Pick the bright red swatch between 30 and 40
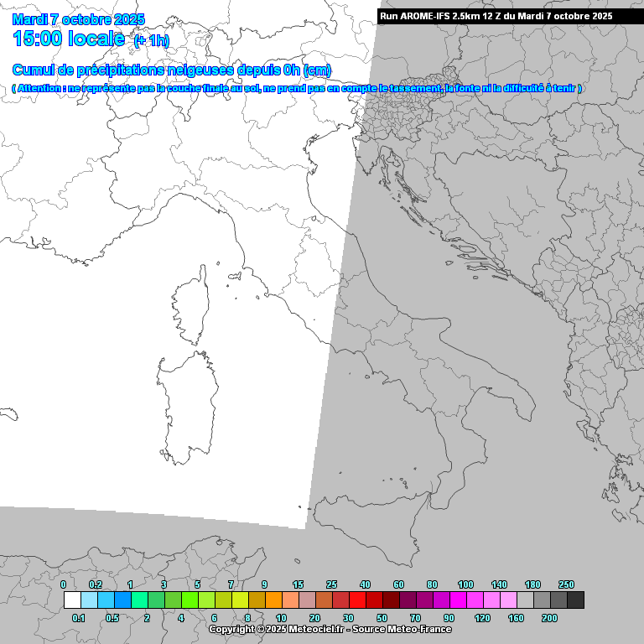Screen dimensions: 644x644 tap(357, 600)
